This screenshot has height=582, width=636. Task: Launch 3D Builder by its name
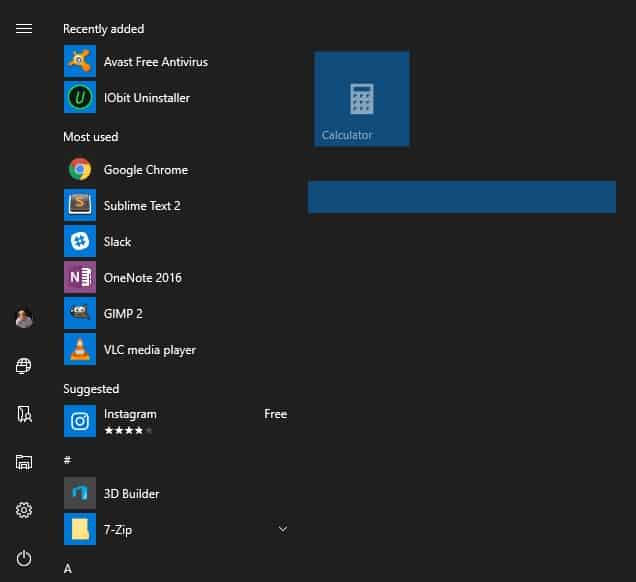(x=132, y=494)
